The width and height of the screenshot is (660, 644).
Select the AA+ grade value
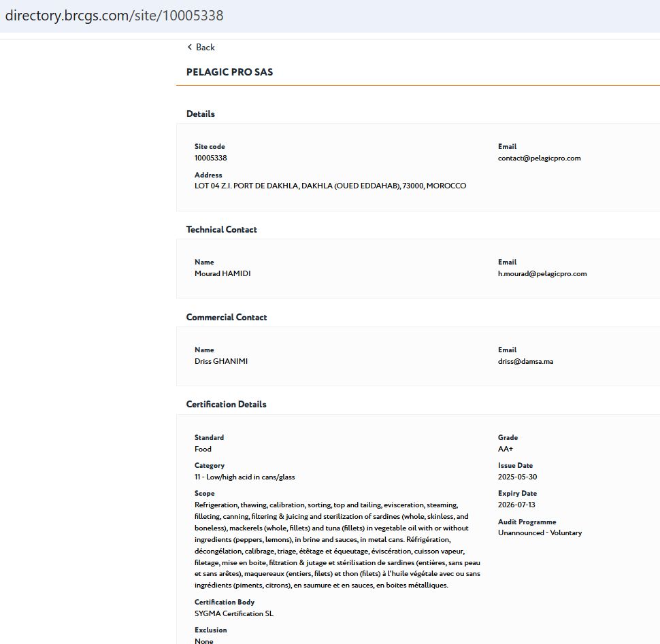505,449
